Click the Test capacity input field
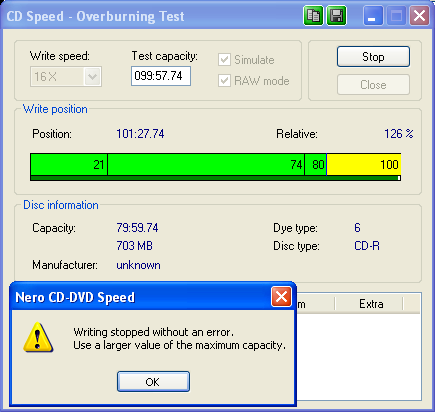This screenshot has width=435, height=412. [x=161, y=76]
